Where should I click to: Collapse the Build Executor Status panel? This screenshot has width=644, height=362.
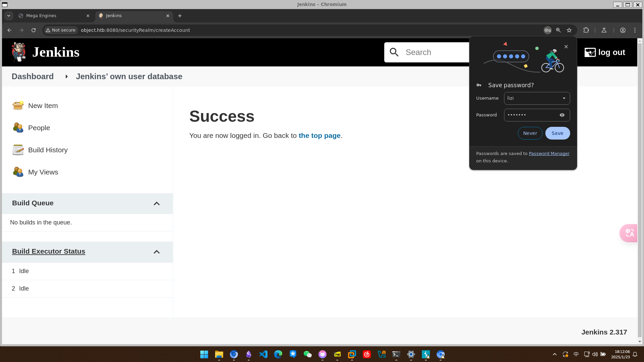coord(156,252)
